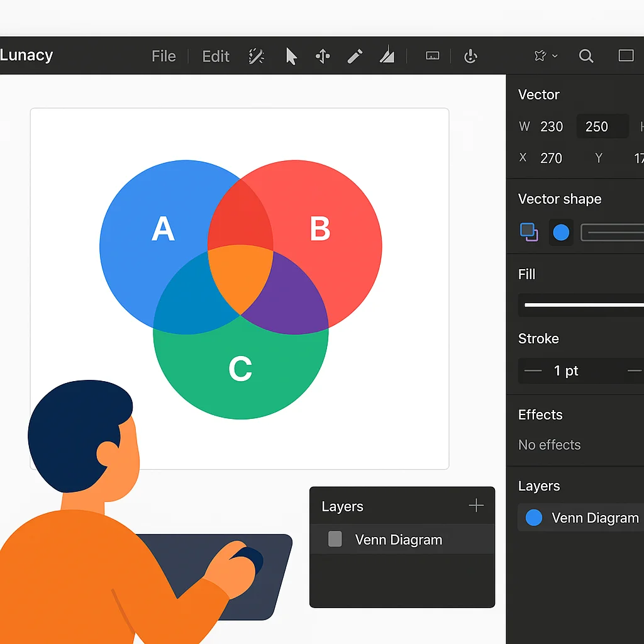Screen dimensions: 644x644
Task: Click the export/share icon in the toolbar
Action: 470,56
